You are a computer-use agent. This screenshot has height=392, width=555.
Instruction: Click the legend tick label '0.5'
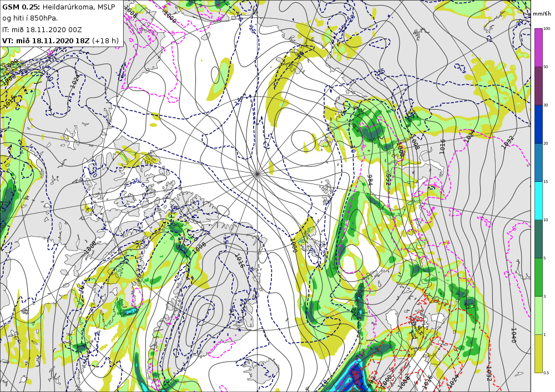(x=546, y=373)
